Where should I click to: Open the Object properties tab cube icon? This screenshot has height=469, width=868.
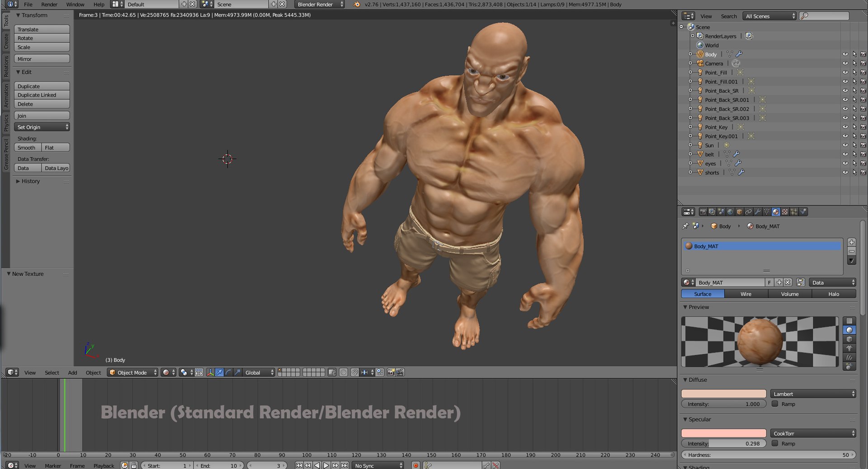point(739,212)
